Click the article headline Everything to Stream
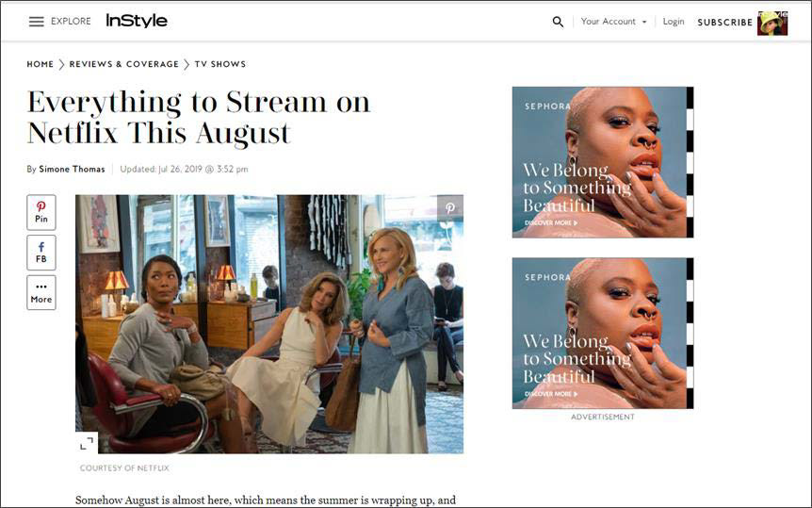This screenshot has width=812, height=508. 199,117
